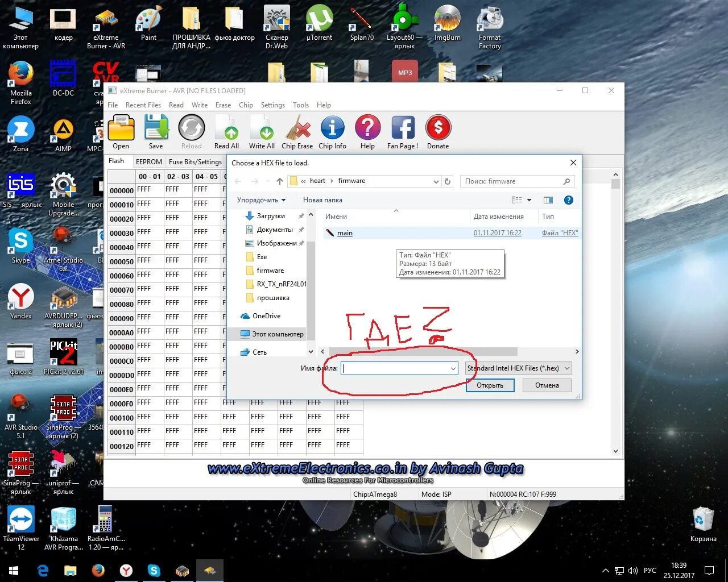Open the Format Factory desktop icon
The image size is (728, 582).
490,27
